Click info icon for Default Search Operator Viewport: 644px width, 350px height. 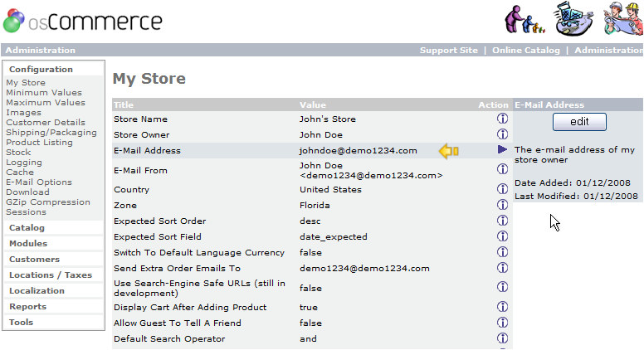pos(502,338)
